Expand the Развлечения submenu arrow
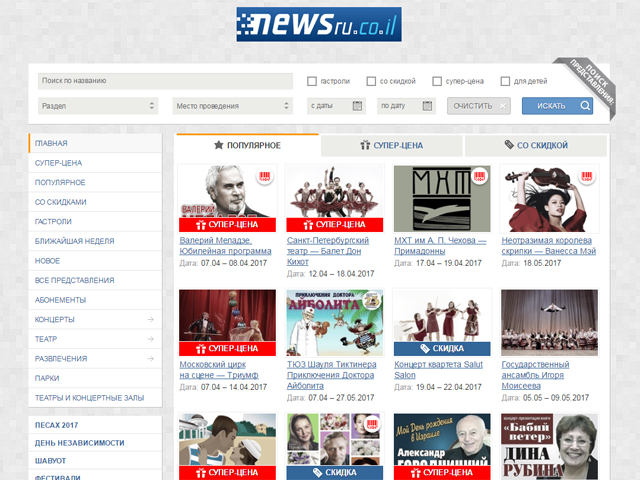 pos(151,359)
